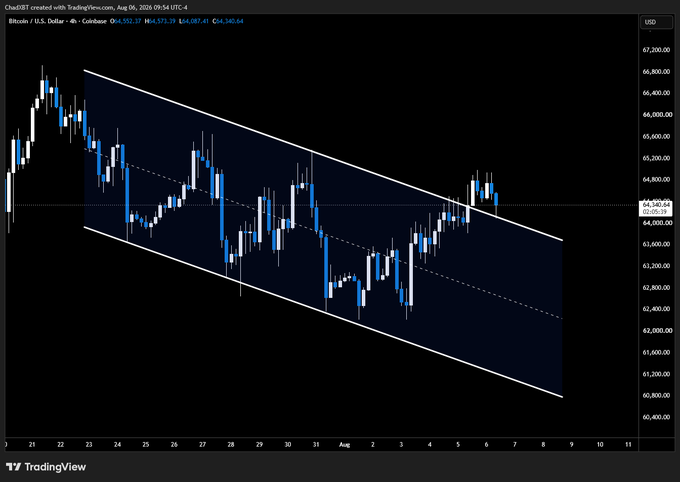The width and height of the screenshot is (680, 482).
Task: Click date 25 on the time axis
Action: point(146,445)
